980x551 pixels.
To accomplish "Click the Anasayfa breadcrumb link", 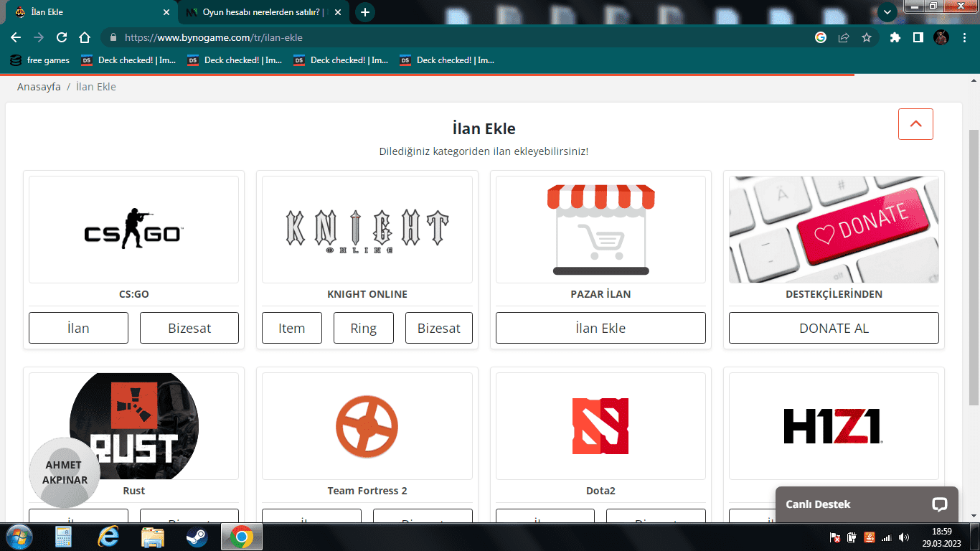I will [39, 87].
